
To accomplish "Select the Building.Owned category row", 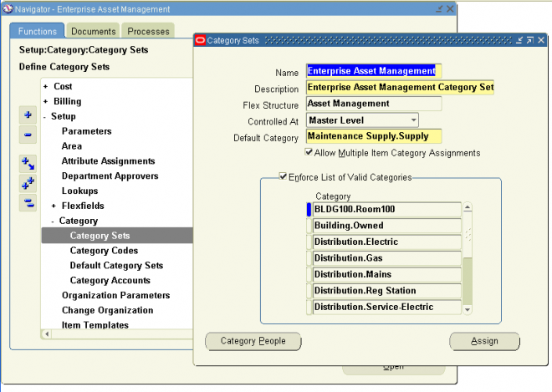I will (x=386, y=226).
